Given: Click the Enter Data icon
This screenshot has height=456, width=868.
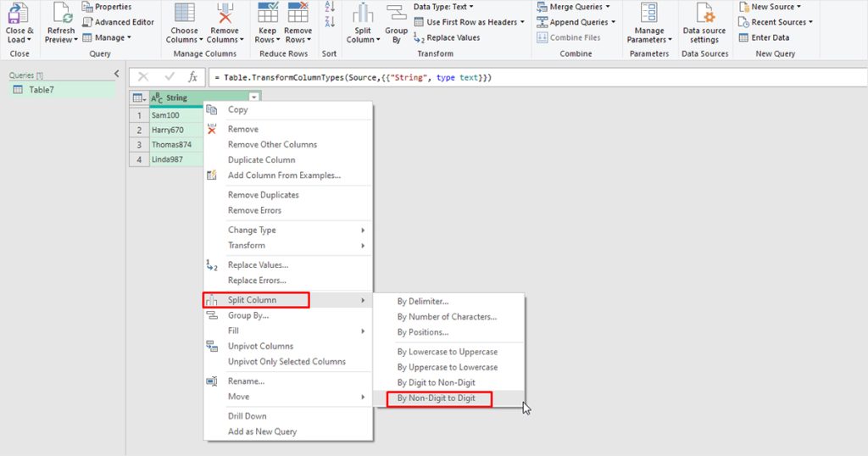Looking at the screenshot, I should point(744,37).
